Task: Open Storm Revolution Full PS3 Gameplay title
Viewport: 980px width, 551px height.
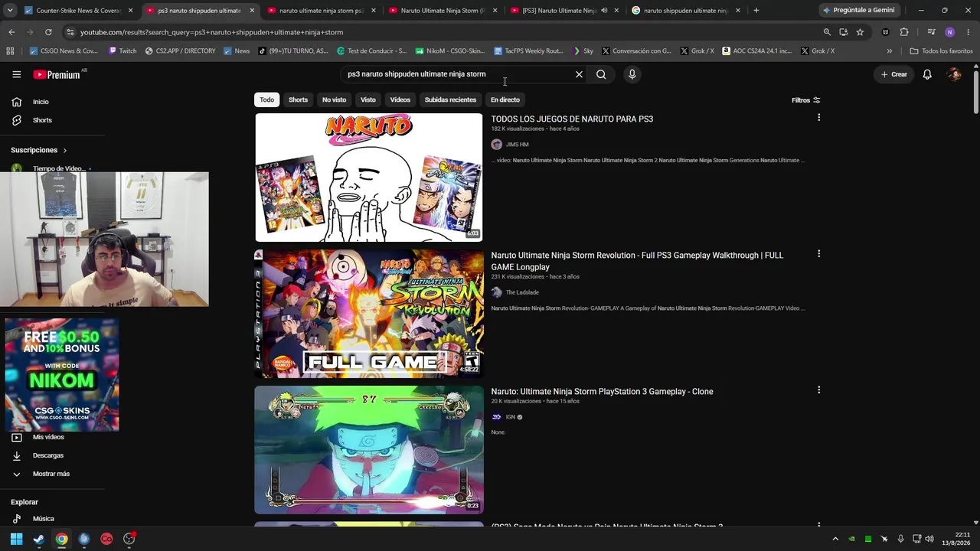Action: 637,261
